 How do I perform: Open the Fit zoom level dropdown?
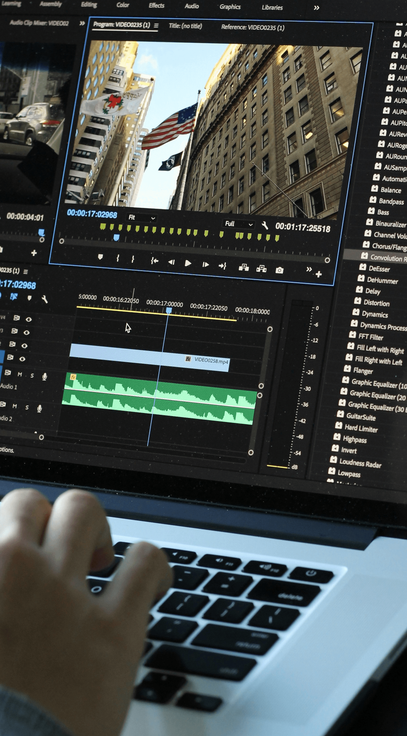(x=142, y=218)
